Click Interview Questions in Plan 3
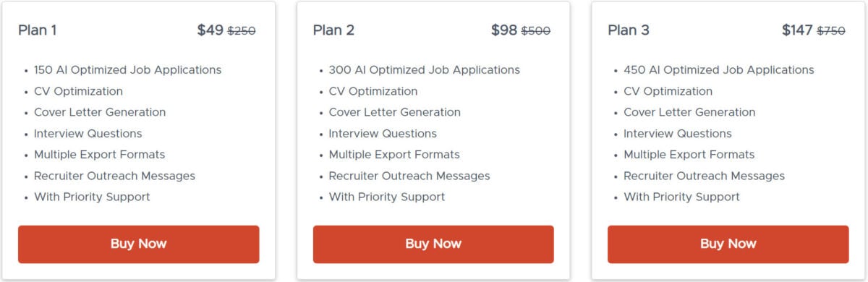The image size is (868, 282). coord(678,134)
